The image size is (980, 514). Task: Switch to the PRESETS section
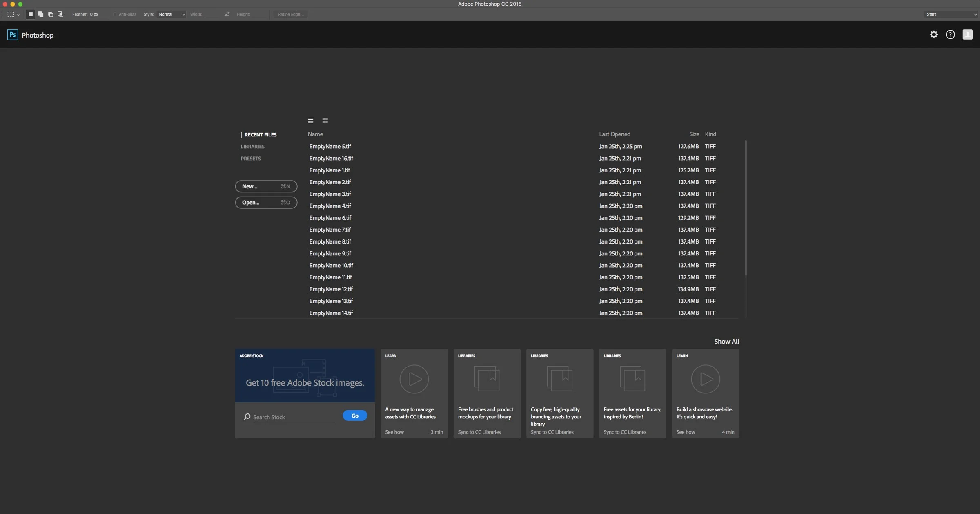coord(251,159)
